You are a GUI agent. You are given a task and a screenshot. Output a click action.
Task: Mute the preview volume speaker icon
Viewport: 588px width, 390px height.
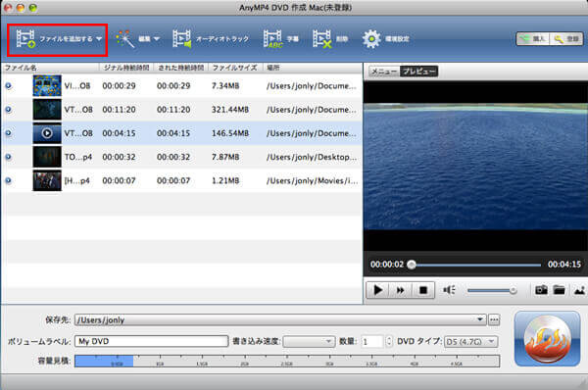tap(449, 290)
